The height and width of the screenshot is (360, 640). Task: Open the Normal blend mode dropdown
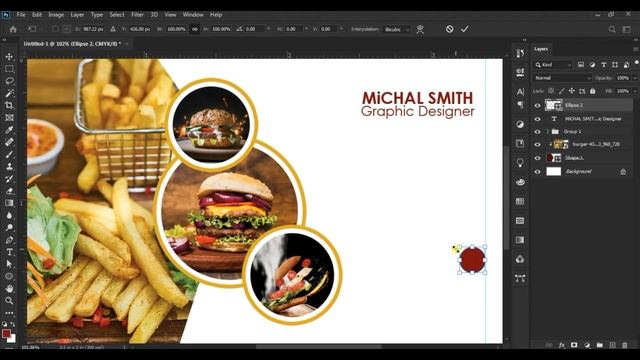pyautogui.click(x=562, y=78)
